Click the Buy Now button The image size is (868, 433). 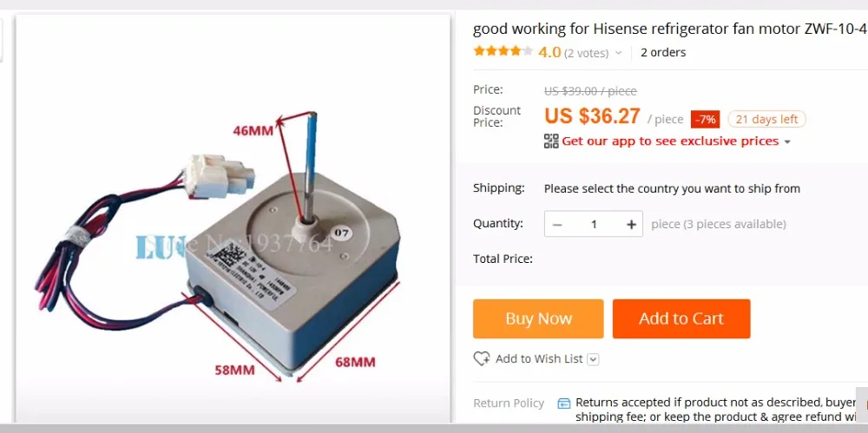(538, 319)
